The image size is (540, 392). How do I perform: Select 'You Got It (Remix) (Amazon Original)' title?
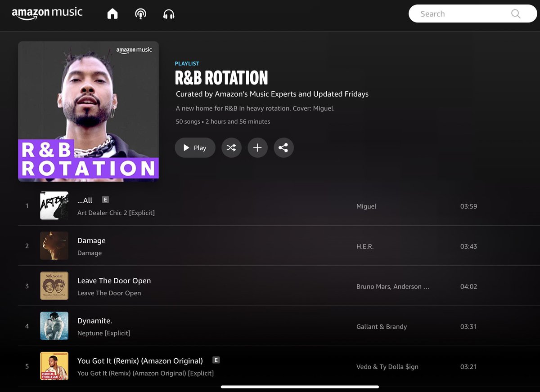140,361
